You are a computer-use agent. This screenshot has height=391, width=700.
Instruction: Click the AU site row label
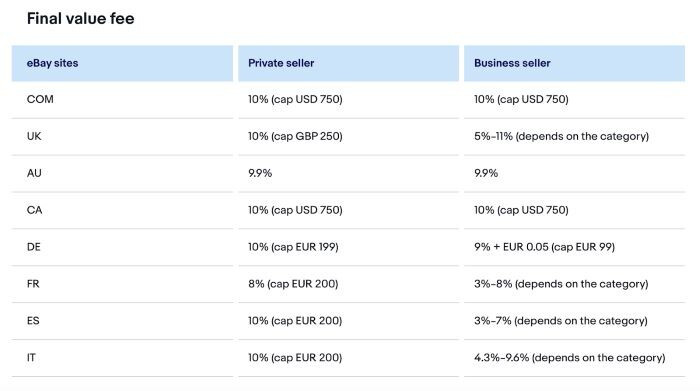click(x=34, y=173)
